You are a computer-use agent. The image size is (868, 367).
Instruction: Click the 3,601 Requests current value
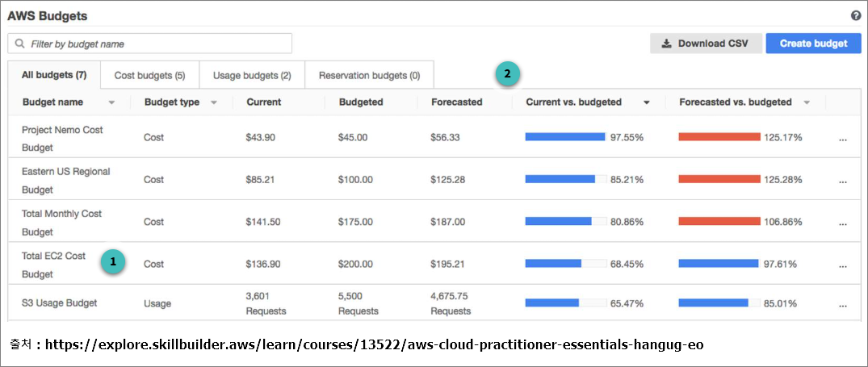point(266,303)
